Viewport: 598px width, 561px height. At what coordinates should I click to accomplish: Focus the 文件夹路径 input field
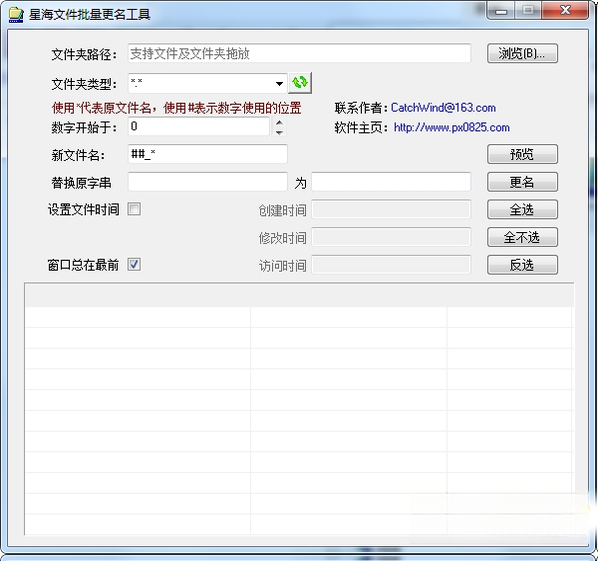299,53
